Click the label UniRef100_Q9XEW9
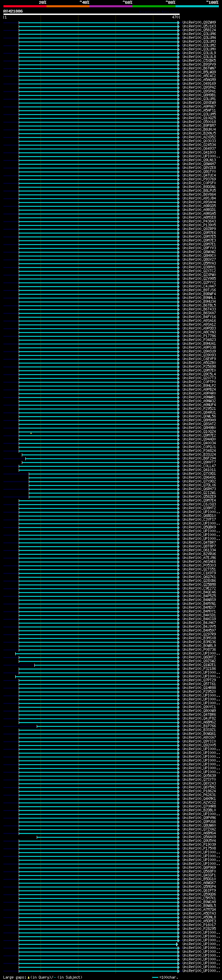Screen dimensions: 222x980 199,103
